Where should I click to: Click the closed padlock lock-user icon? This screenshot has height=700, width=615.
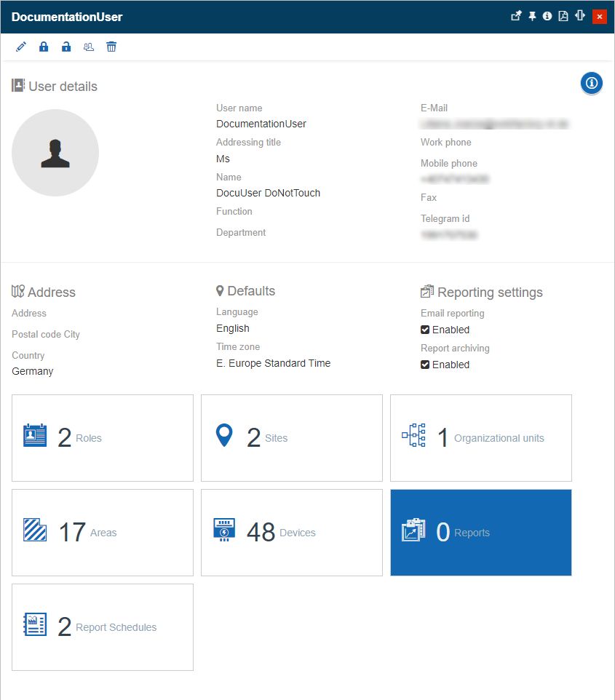(44, 47)
